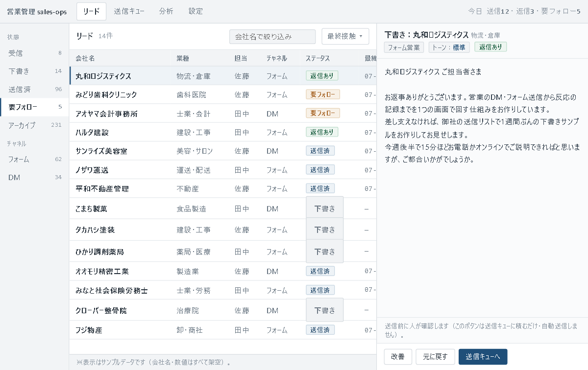Click 下書き button for こまち製菓
The width and height of the screenshot is (588, 370).
[324, 208]
